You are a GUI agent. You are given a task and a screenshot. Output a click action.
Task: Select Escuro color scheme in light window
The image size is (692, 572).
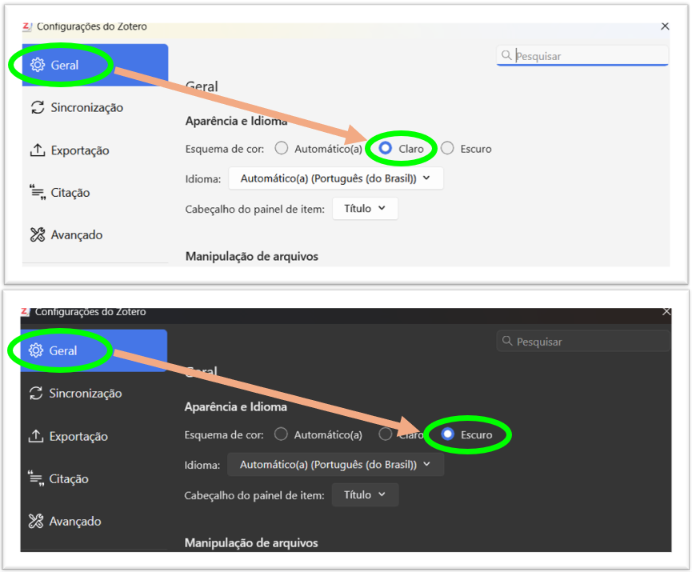447,148
